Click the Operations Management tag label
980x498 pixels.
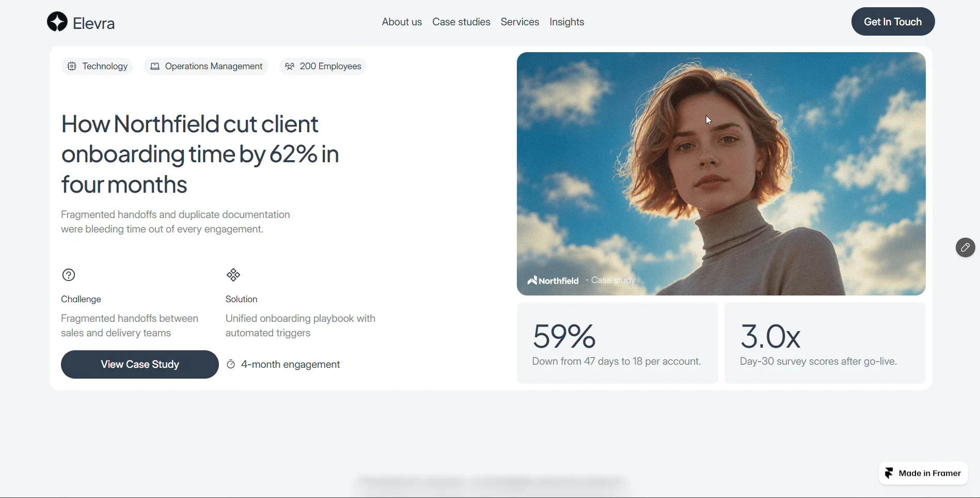click(214, 66)
